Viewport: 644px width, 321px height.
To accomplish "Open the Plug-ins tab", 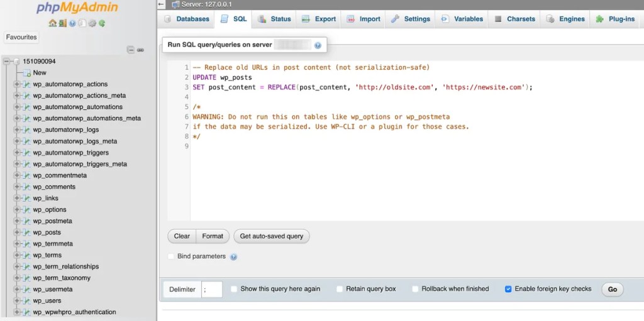I will [615, 19].
